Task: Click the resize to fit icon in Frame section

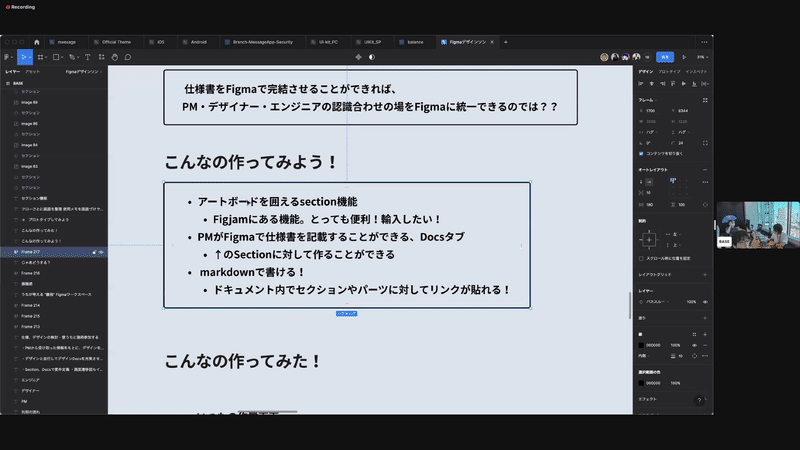Action: (705, 100)
